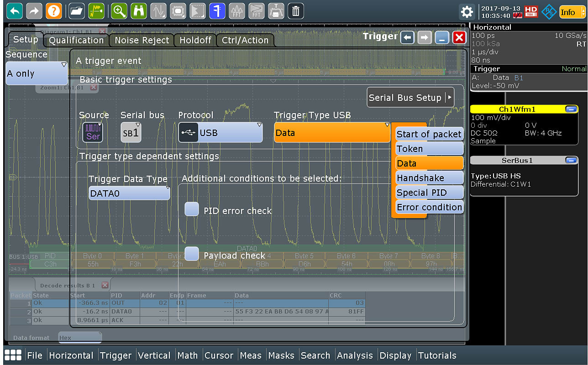Choose 'Start of packet' trigger type
The width and height of the screenshot is (588, 365).
coord(429,134)
